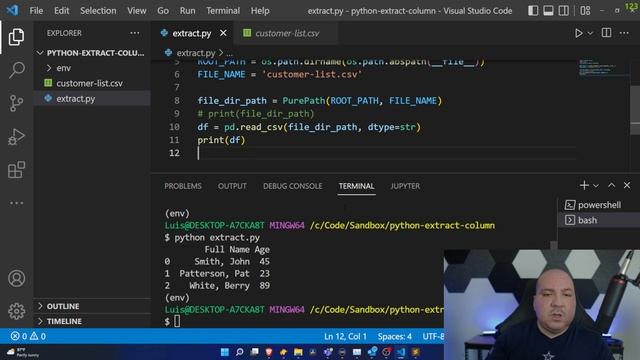Open Brave browser from taskbar
Screen dimensions: 640x360
pyautogui.click(x=269, y=352)
